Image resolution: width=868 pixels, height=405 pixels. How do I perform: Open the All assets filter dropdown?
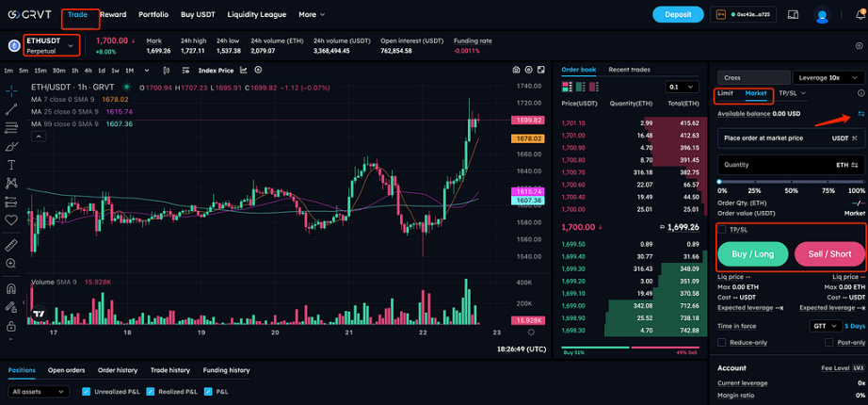point(39,392)
